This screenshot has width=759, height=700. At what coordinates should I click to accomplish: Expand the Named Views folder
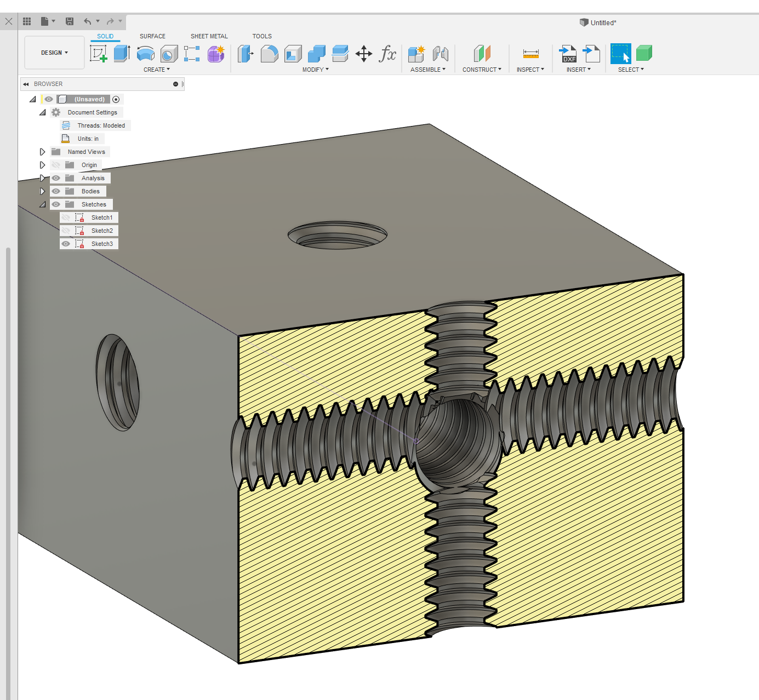click(42, 151)
